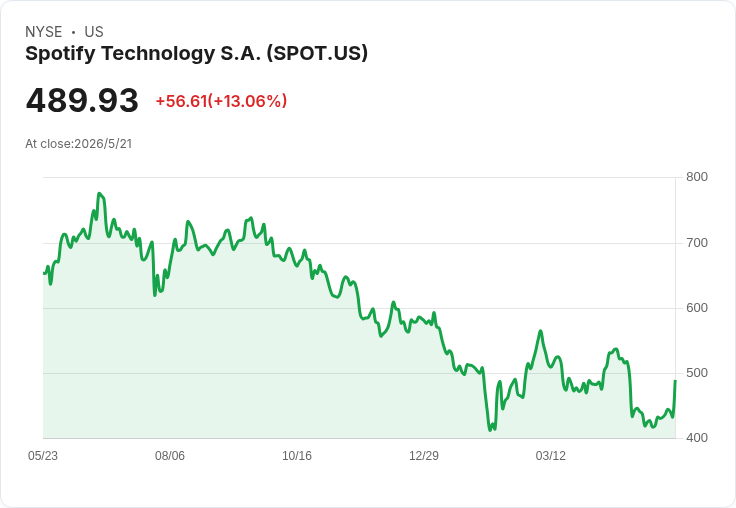
Task: Click the 500 y-axis label
Action: tap(697, 373)
